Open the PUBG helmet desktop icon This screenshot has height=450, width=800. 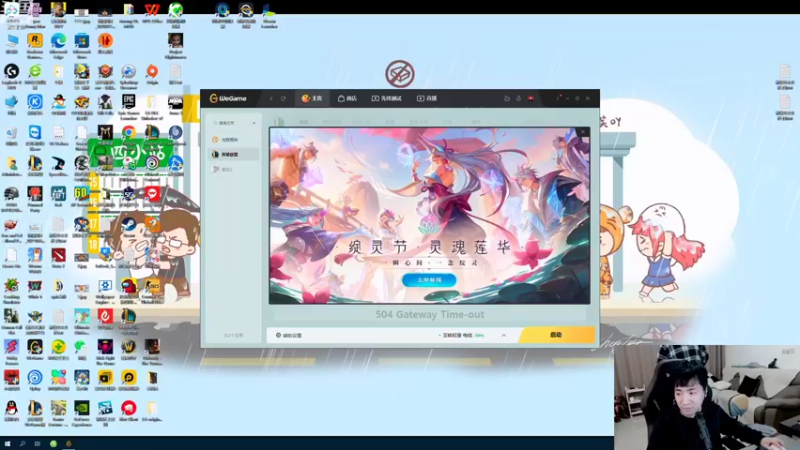tap(11, 198)
